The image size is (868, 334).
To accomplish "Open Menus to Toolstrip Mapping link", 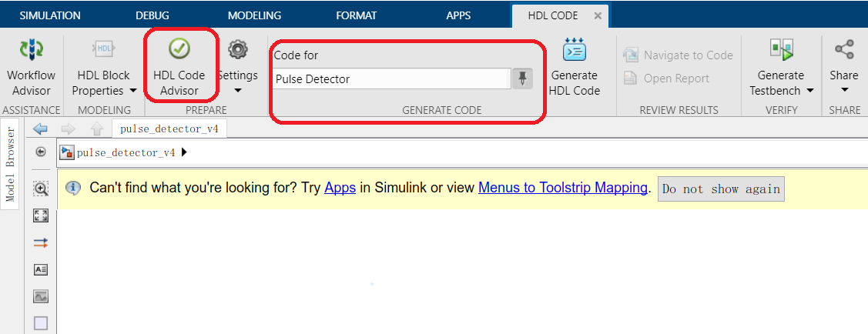I will click(x=562, y=188).
